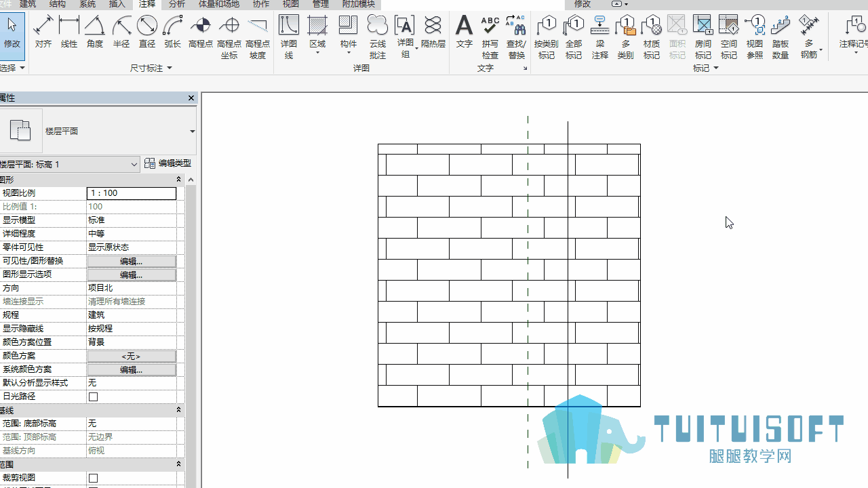Select the 角度 angular dimension tool
Viewport: 868px width, 488px height.
95,33
